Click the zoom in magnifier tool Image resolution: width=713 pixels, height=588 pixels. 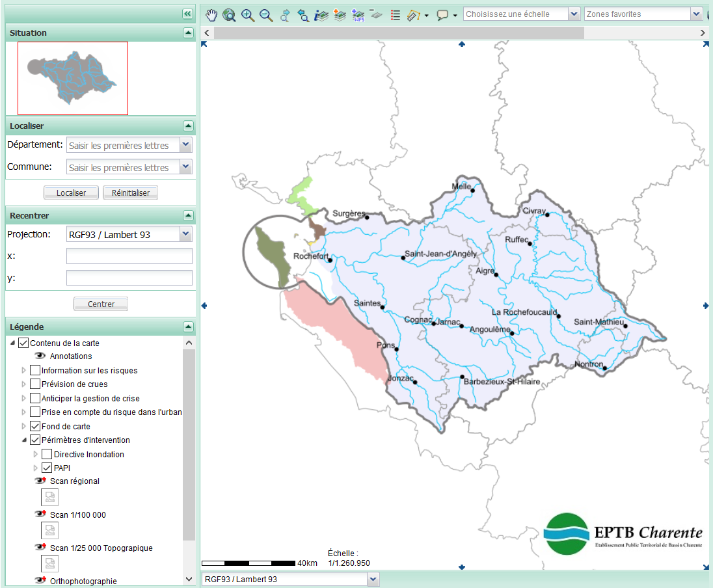click(x=248, y=14)
